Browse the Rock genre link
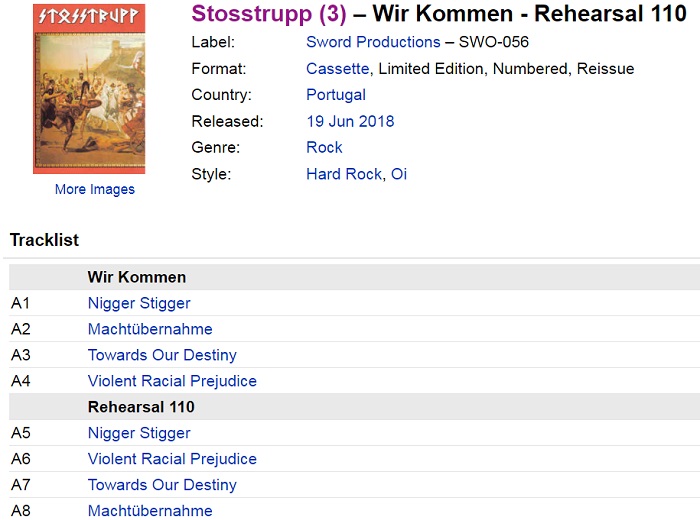The height and width of the screenshot is (520, 700). point(324,147)
